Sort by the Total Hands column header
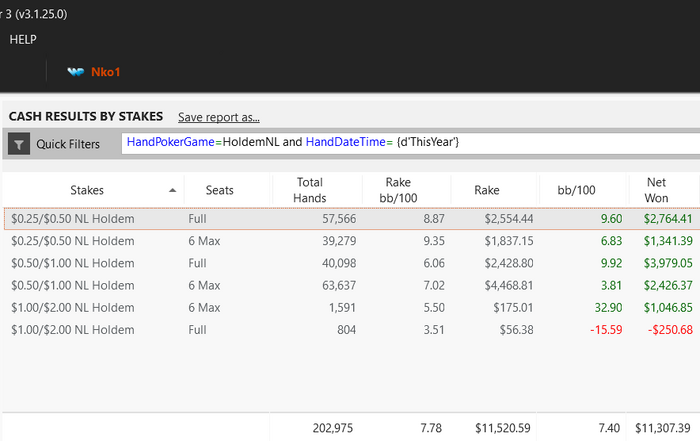The image size is (700, 441). tap(309, 190)
